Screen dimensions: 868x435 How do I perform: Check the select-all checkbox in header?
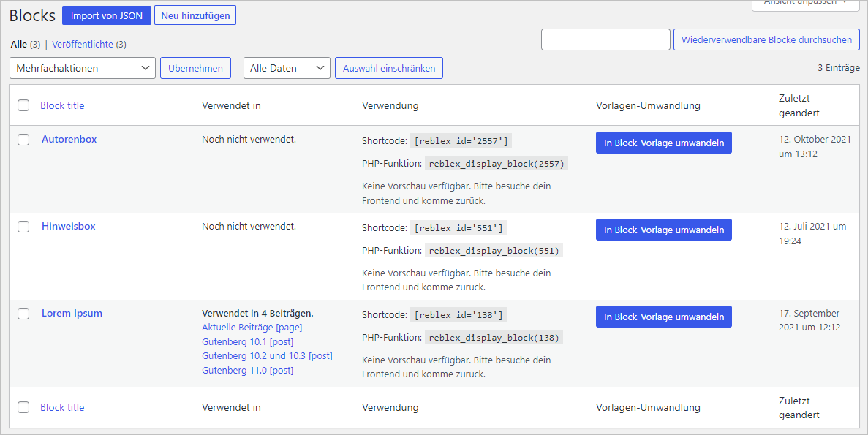click(x=23, y=105)
